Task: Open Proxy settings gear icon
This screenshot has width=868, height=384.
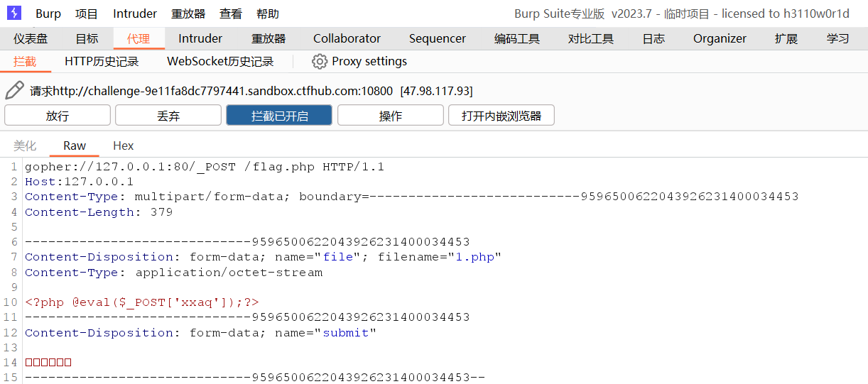Action: click(x=320, y=62)
